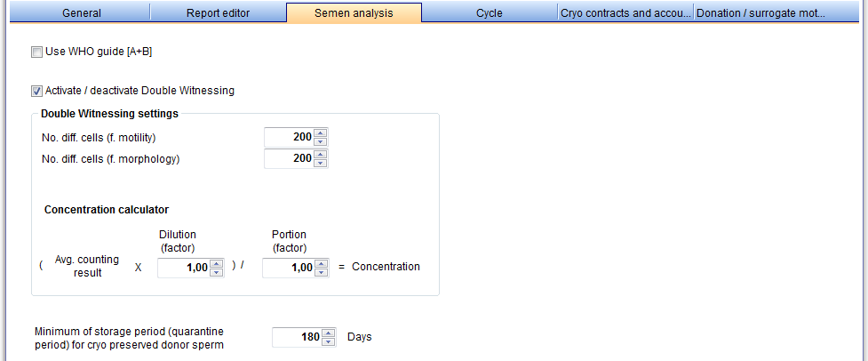Screen dimensions: 868x361
Task: Toggle Activate / deactivate Double Witnessing checkbox
Action: coord(36,91)
